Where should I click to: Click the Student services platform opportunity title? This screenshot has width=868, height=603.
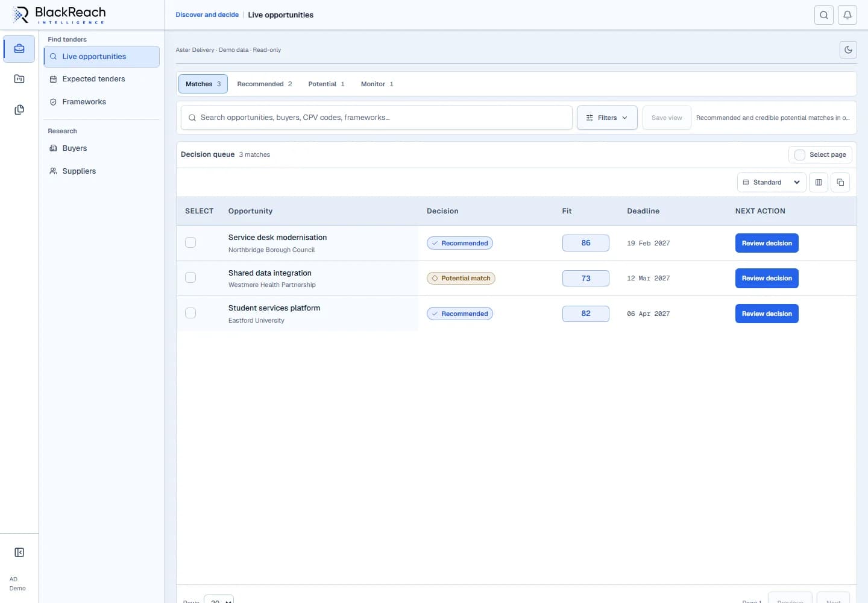coord(274,308)
